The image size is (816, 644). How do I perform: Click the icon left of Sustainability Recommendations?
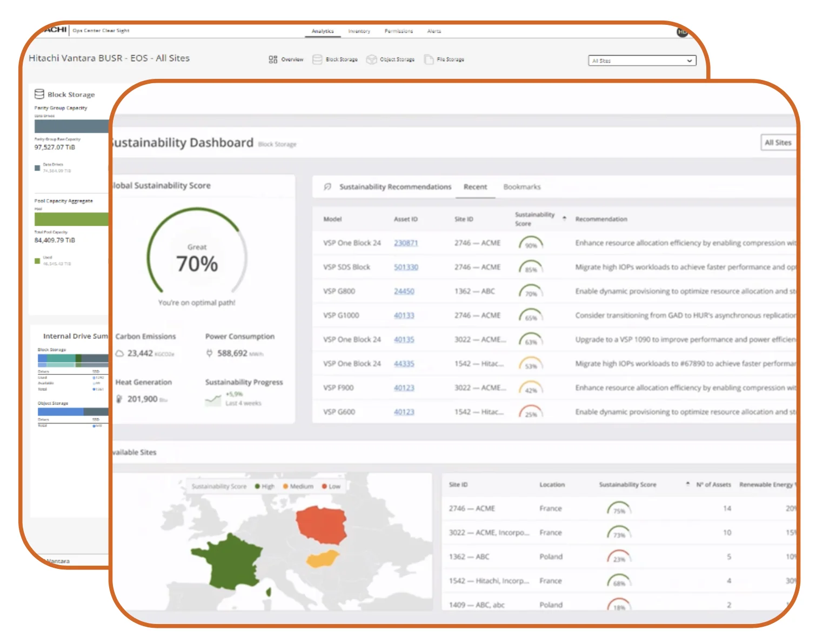click(x=327, y=187)
